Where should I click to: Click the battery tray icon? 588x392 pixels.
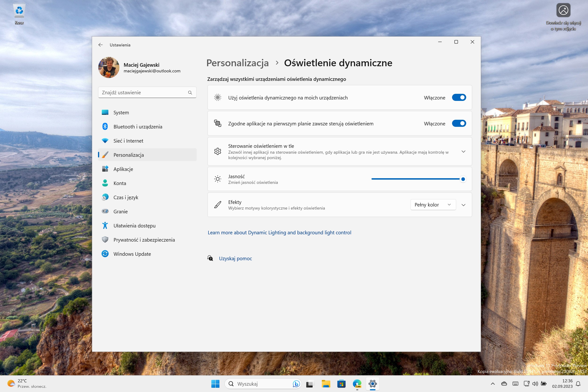point(543,384)
